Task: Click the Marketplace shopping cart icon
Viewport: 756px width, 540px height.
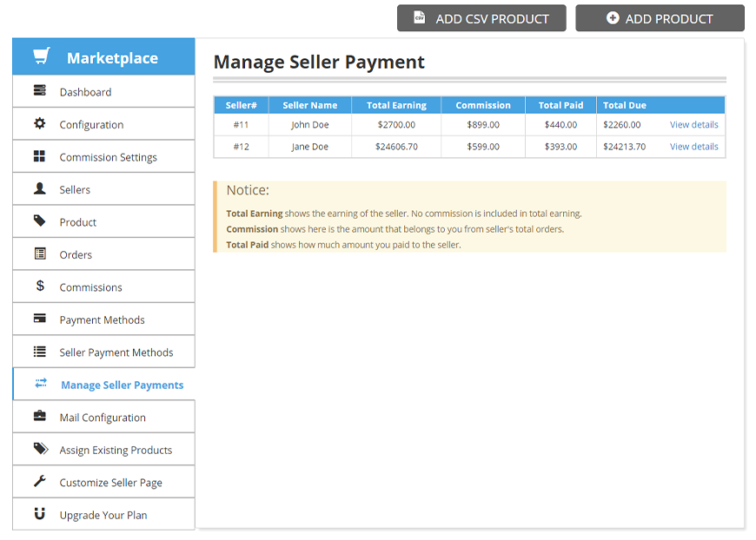Action: [x=42, y=56]
